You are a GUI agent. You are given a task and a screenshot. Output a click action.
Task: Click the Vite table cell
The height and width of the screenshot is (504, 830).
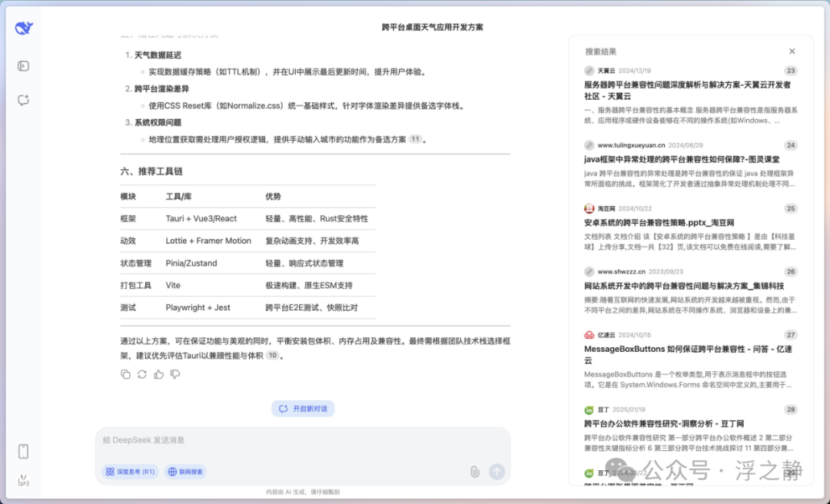pos(173,285)
